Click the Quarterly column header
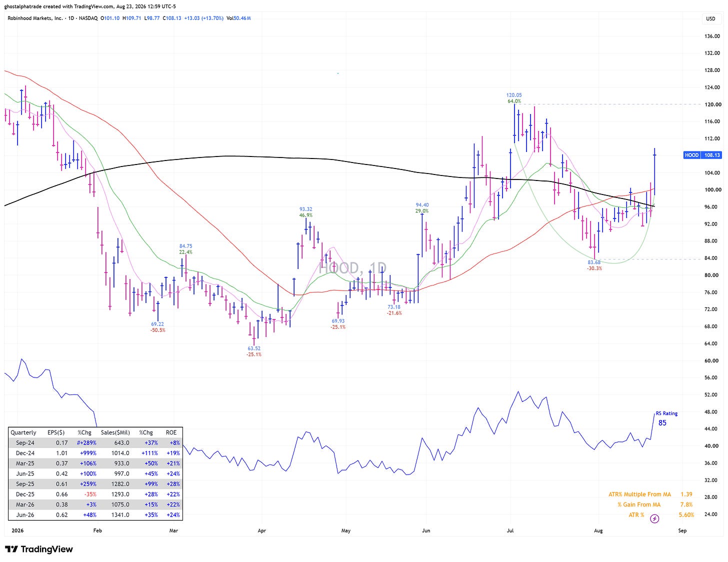 23,432
